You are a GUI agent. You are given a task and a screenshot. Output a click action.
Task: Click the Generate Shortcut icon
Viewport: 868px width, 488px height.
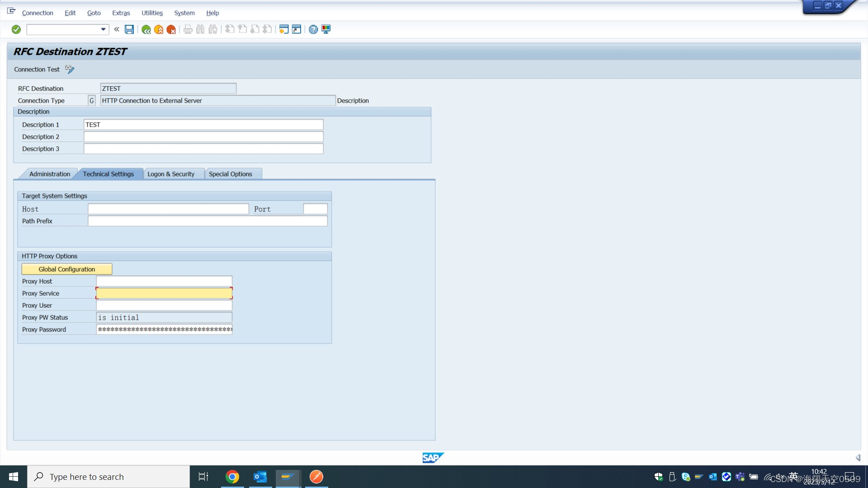(x=296, y=29)
